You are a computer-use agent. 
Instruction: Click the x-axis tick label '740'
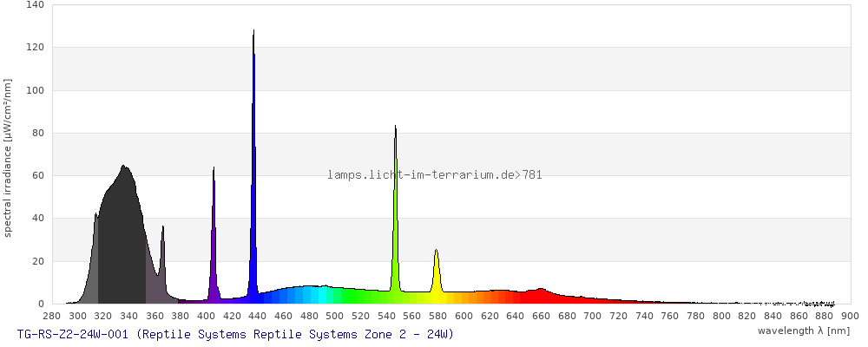pos(644,316)
